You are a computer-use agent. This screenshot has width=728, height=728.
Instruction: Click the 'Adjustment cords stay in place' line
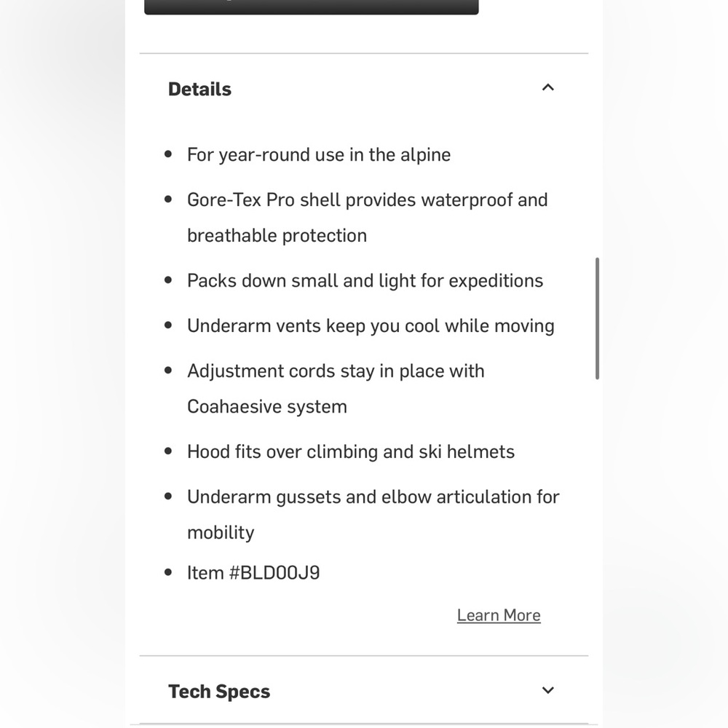coord(336,371)
